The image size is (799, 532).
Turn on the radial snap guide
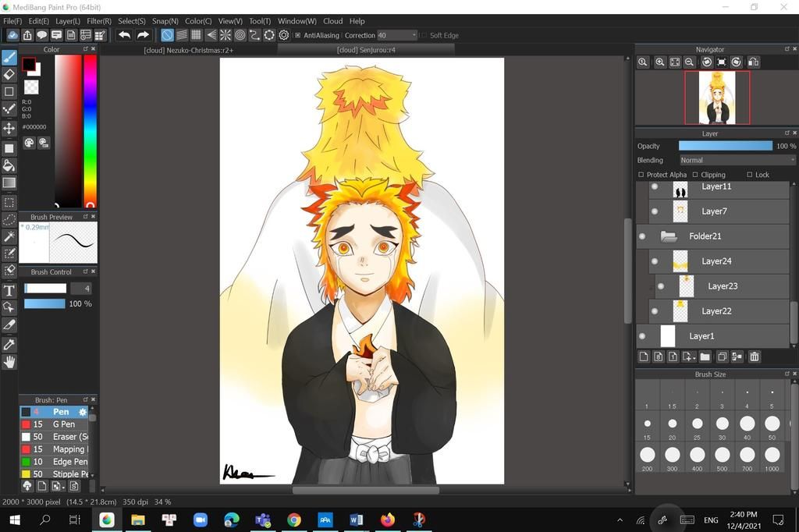225,35
